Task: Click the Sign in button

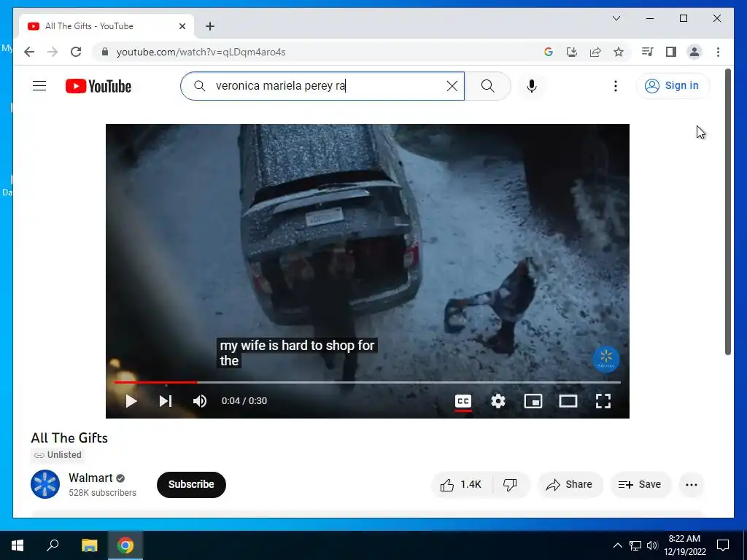Action: coord(672,86)
